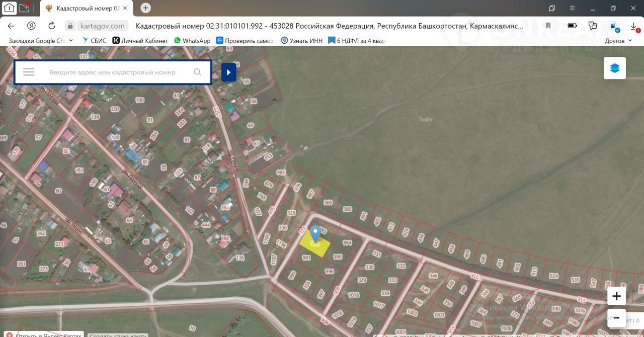This screenshot has height=337, width=644.
Task: Expand Закладки Google Chrome bookmarks folder
Action: [x=40, y=41]
